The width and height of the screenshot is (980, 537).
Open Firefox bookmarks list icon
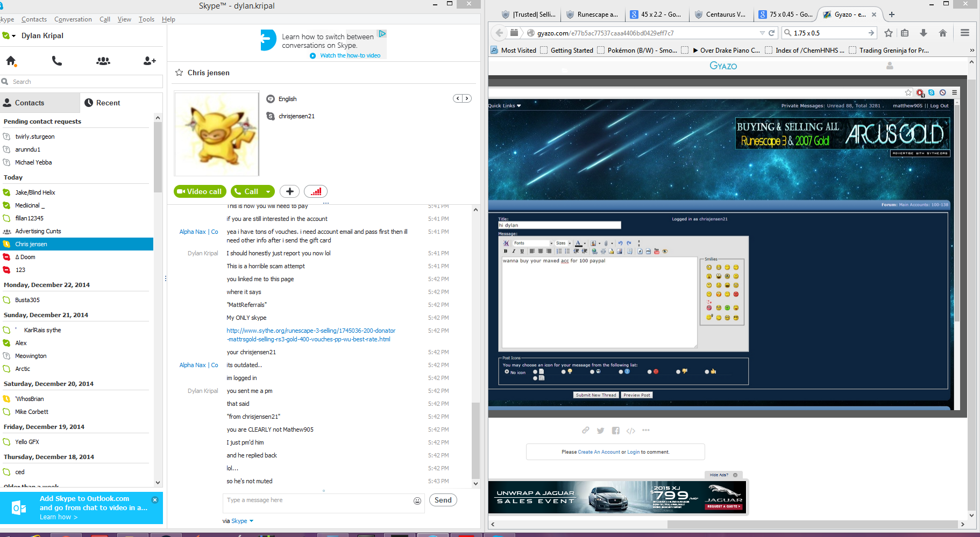(905, 33)
